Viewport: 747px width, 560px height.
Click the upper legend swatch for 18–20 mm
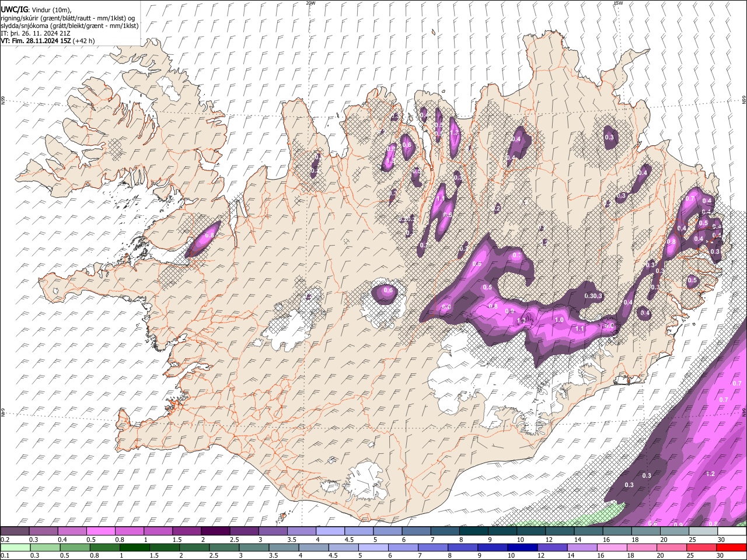tap(645, 531)
